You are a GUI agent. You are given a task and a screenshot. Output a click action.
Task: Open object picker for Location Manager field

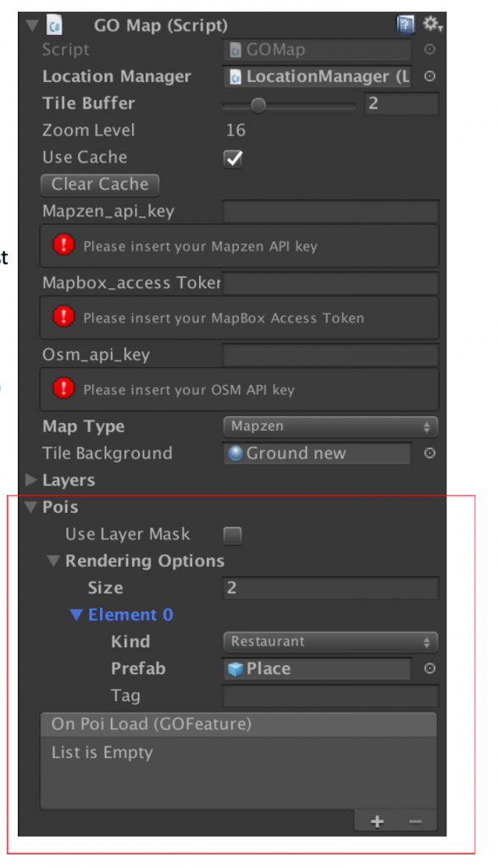[429, 76]
